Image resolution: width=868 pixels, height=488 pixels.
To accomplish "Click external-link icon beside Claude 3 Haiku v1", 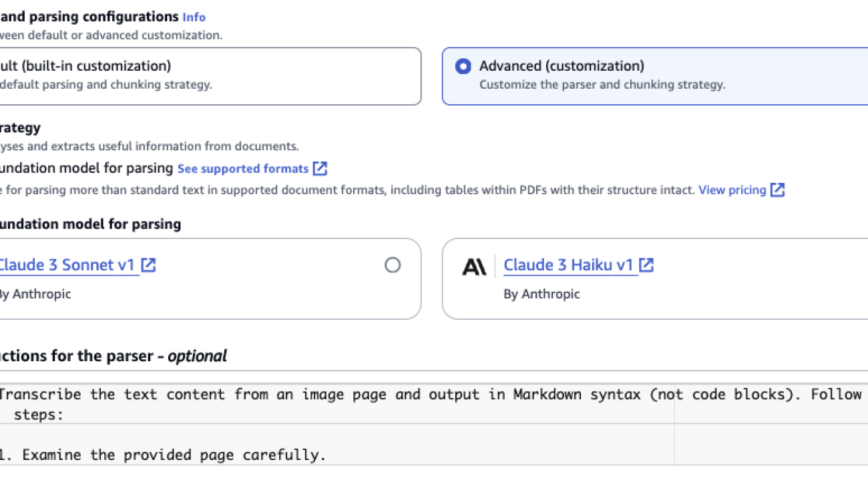I will coord(646,265).
